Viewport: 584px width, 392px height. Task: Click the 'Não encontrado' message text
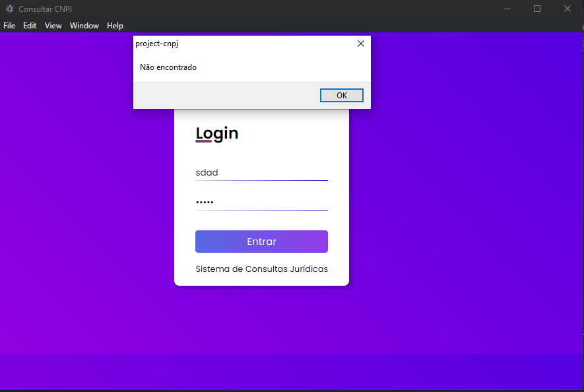tap(168, 67)
